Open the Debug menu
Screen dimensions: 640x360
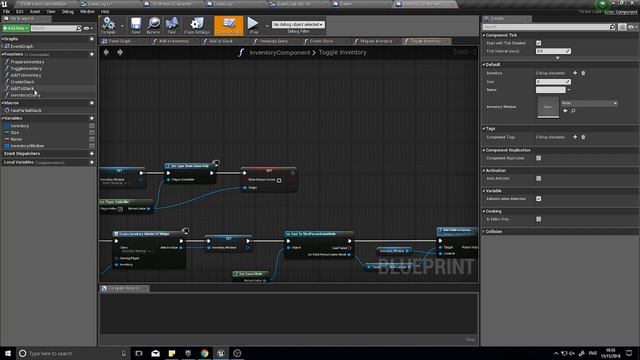tap(68, 11)
